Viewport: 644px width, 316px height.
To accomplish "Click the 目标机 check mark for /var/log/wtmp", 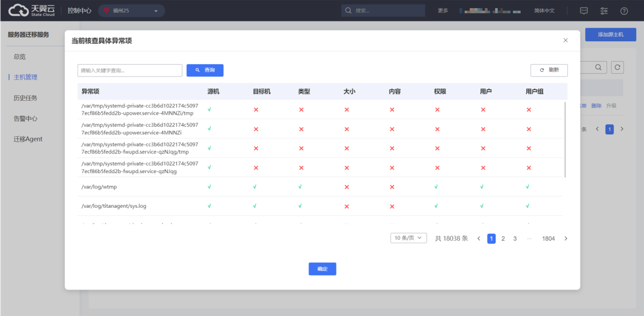I will coord(255,187).
